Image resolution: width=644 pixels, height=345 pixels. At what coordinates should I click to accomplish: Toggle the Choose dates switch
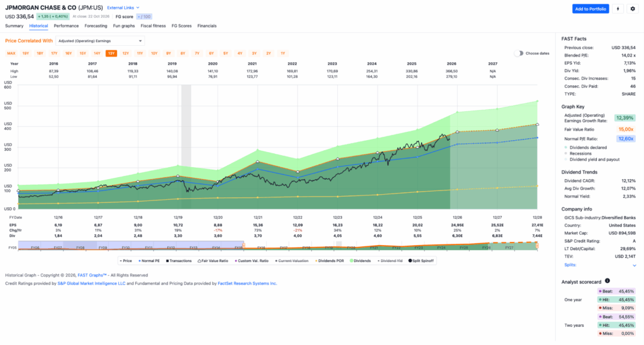tap(519, 53)
